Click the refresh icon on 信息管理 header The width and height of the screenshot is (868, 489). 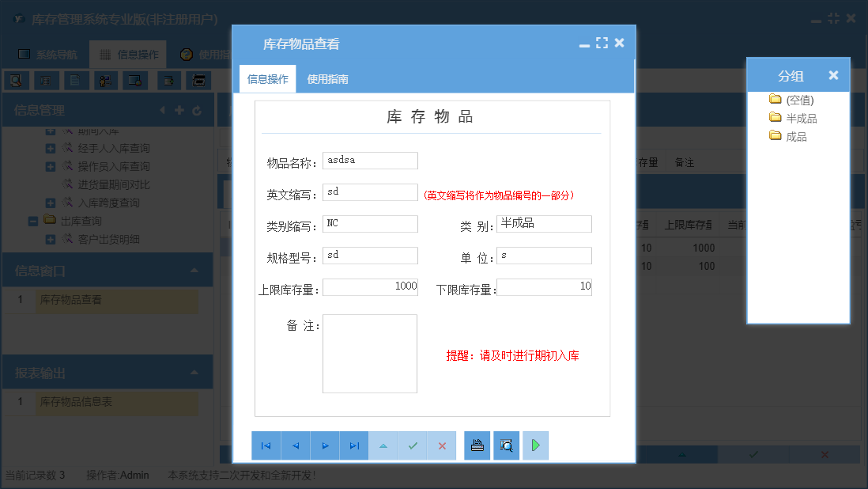click(x=197, y=110)
